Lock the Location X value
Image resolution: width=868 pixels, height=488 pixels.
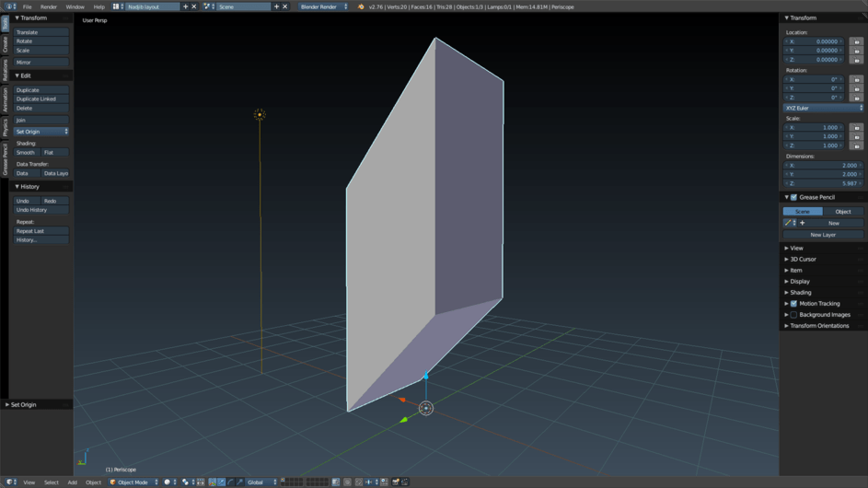(856, 41)
